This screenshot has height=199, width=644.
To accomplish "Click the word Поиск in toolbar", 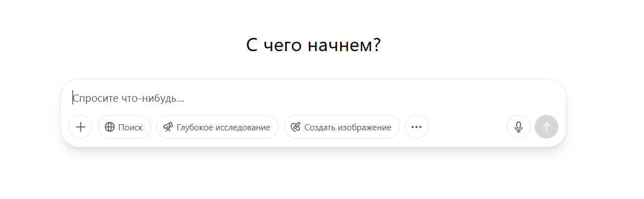I will click(131, 128).
